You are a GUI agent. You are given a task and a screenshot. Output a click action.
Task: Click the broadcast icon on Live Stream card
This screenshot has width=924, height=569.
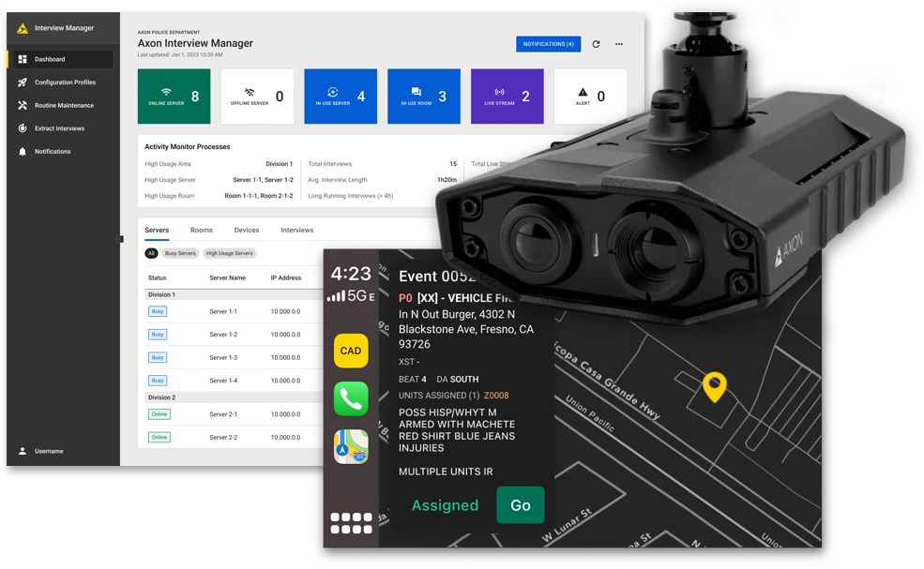pos(499,92)
